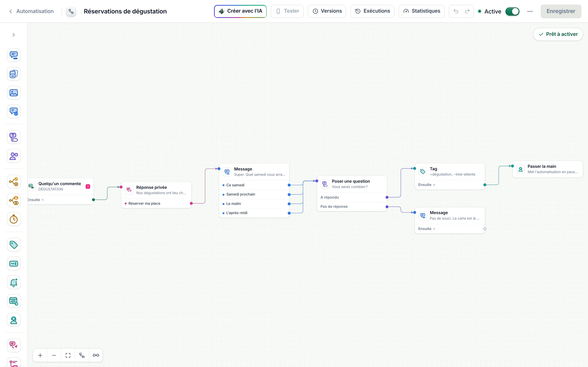Click the undo arrow in toolbar
This screenshot has height=367, width=588.
[455, 11]
